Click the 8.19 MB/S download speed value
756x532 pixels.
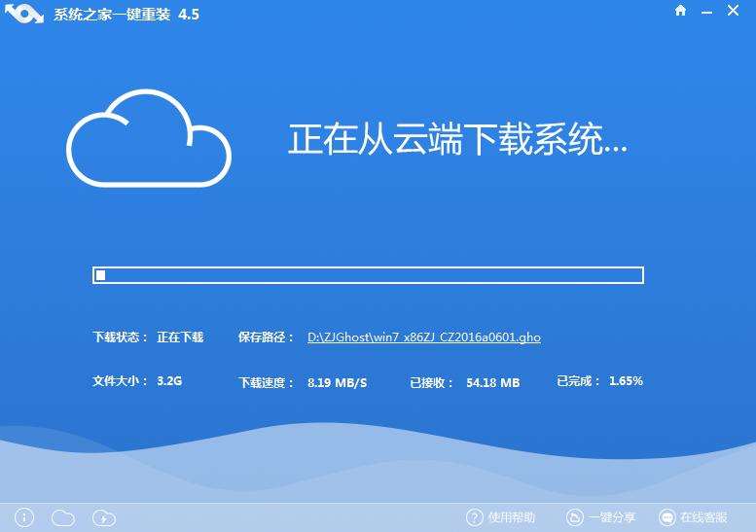[x=337, y=383]
